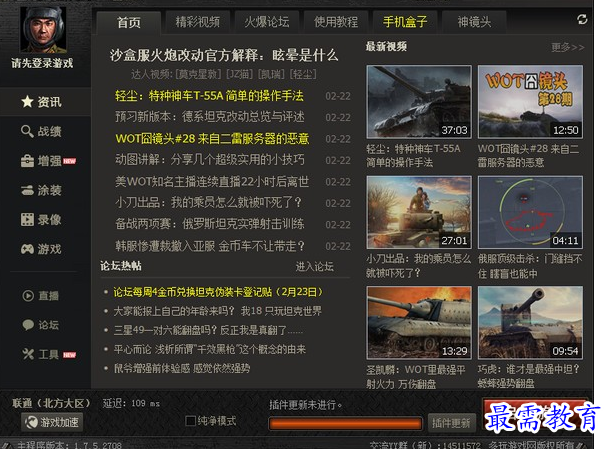Switch to the 火爆论坛 tab
The height and width of the screenshot is (449, 609).
point(267,22)
